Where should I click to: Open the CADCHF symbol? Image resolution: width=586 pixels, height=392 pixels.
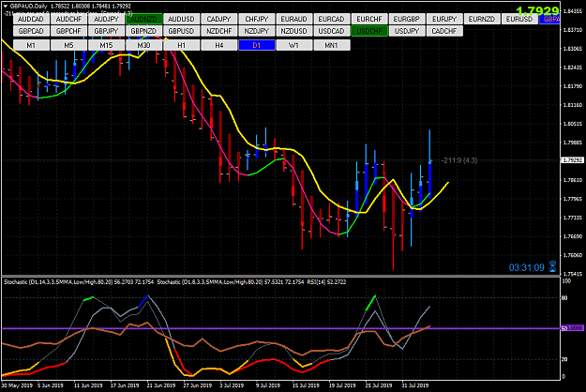(444, 31)
